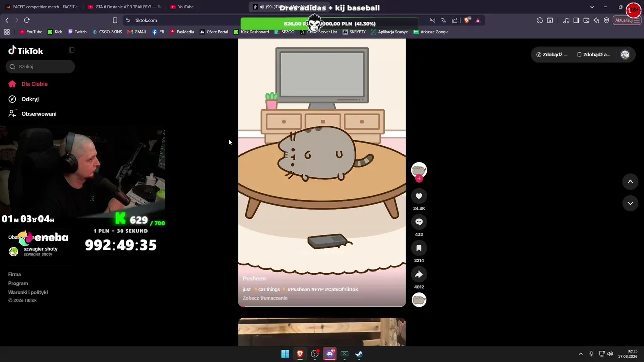Click Zobacz tłumaczenie under the caption

(x=265, y=298)
